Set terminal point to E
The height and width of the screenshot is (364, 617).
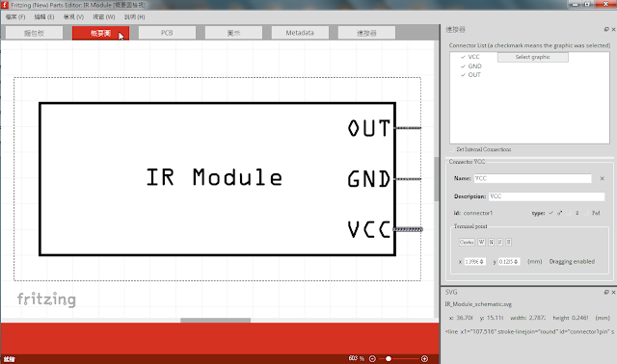(x=508, y=242)
